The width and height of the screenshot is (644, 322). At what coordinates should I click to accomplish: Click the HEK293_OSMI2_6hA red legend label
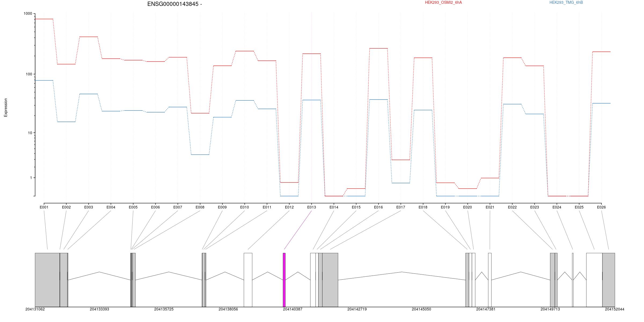pos(443,2)
